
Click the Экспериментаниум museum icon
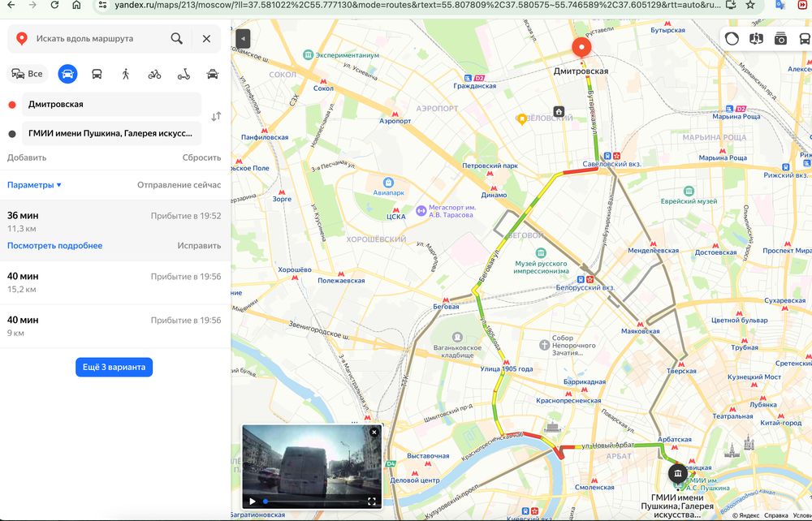click(x=309, y=55)
